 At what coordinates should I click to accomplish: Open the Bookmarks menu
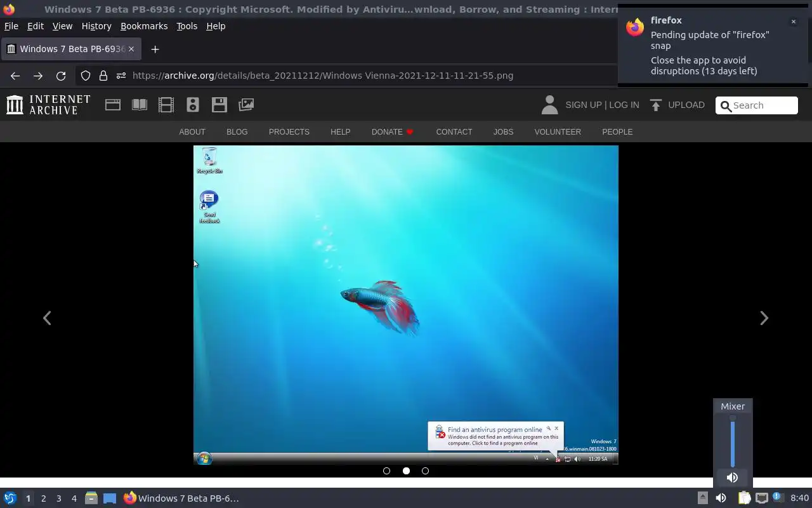click(x=144, y=26)
